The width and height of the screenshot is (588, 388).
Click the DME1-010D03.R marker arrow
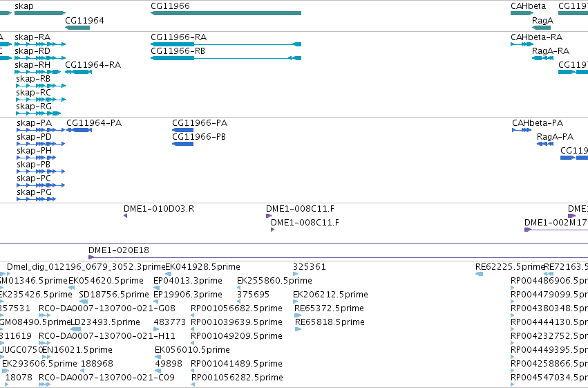(x=126, y=216)
